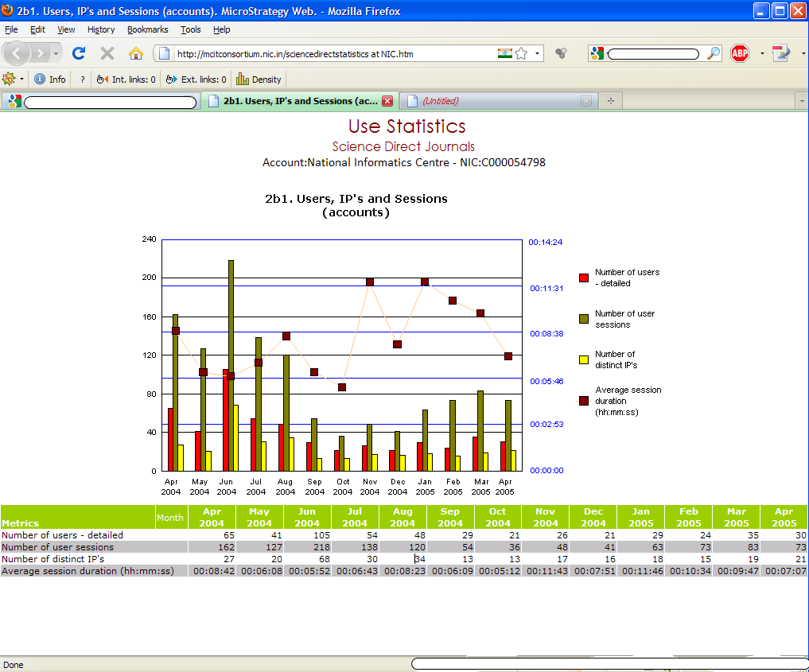This screenshot has width=809, height=672.
Task: Open the dropdown arrow right of the notepad icon
Action: pos(803,53)
